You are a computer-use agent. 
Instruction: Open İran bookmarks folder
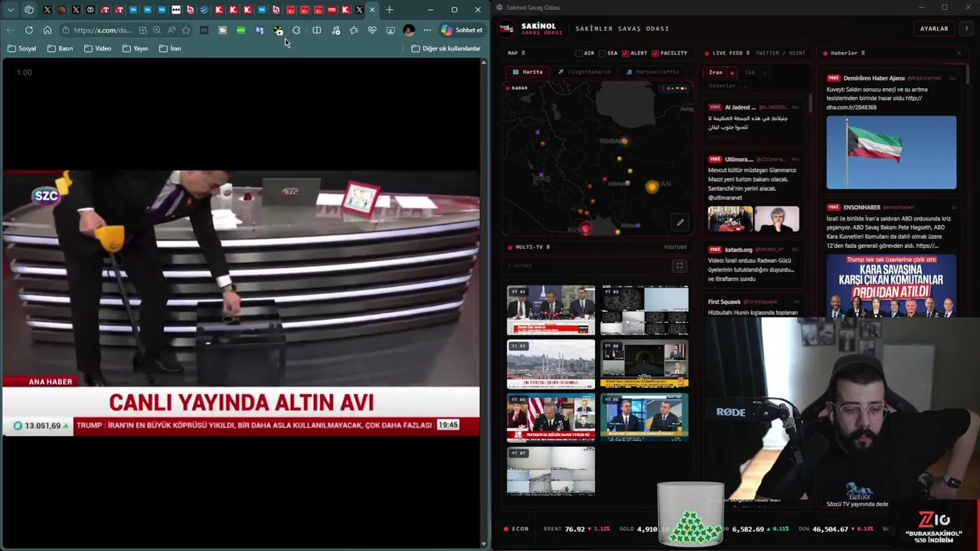point(170,48)
